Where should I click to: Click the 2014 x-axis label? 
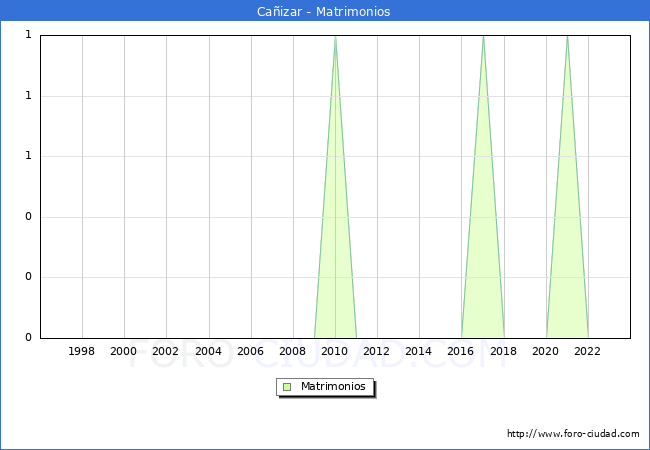[x=418, y=351]
